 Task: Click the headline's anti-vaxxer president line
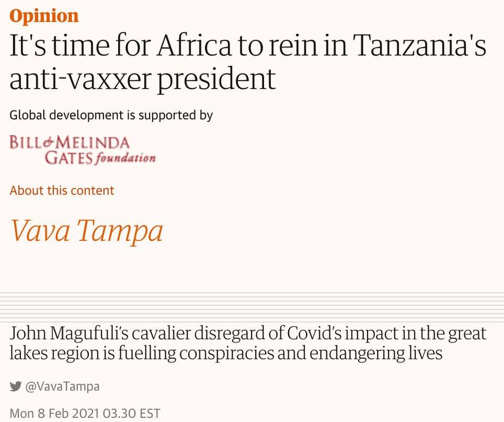click(143, 79)
